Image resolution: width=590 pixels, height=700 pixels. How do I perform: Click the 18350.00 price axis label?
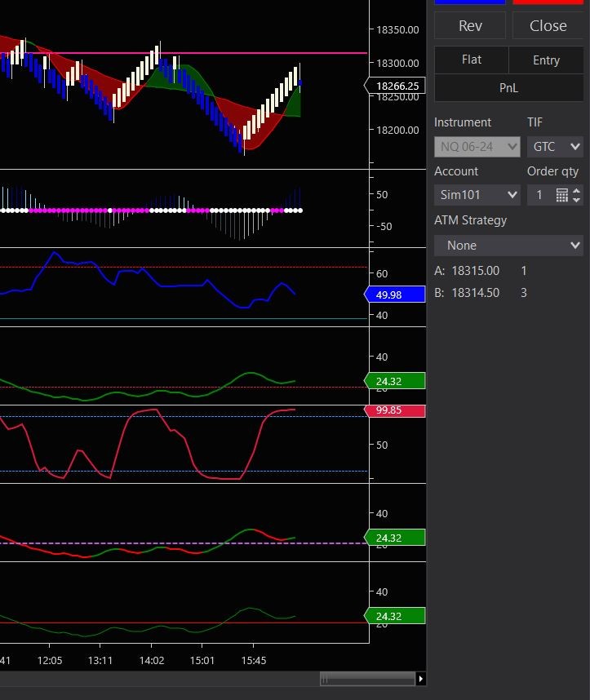tap(397, 30)
